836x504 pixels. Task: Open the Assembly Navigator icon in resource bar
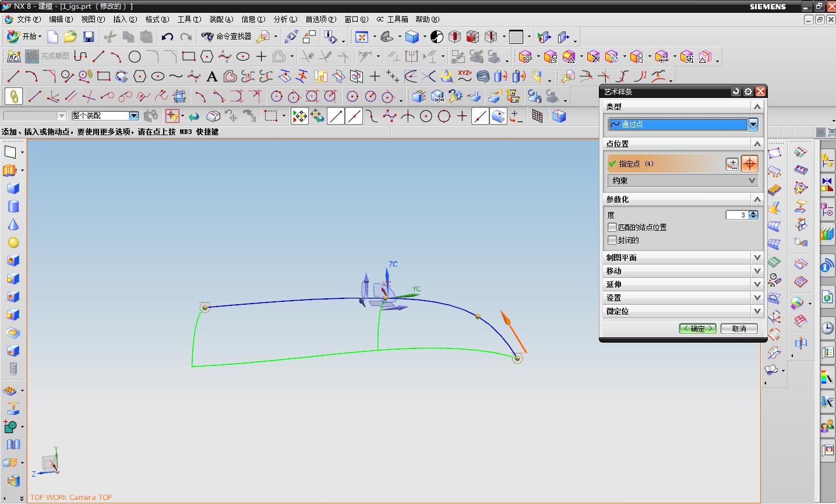coord(827,160)
